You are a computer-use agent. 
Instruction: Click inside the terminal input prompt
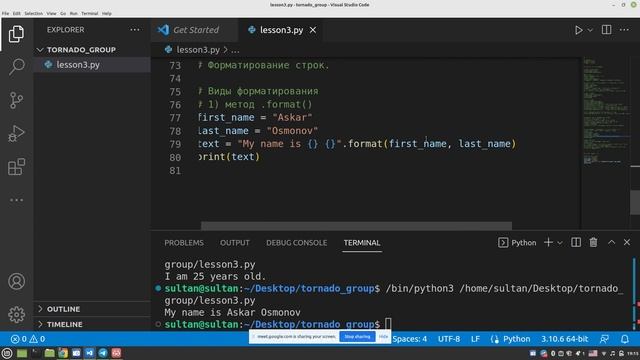click(388, 324)
